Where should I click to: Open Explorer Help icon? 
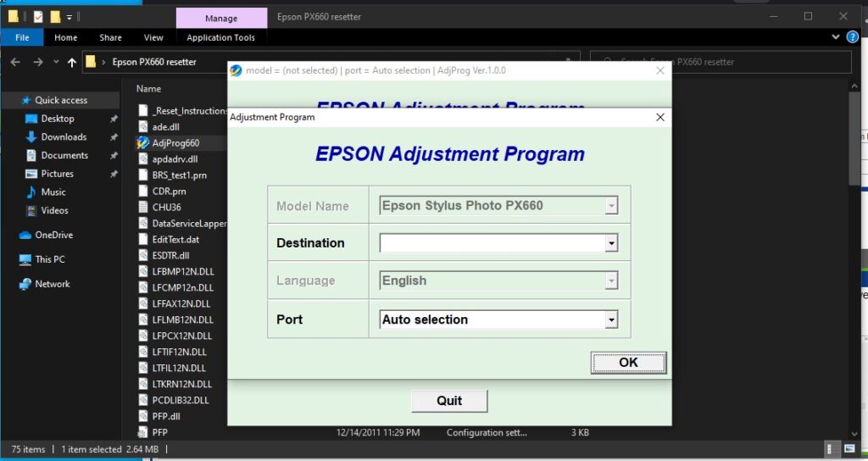tap(853, 37)
